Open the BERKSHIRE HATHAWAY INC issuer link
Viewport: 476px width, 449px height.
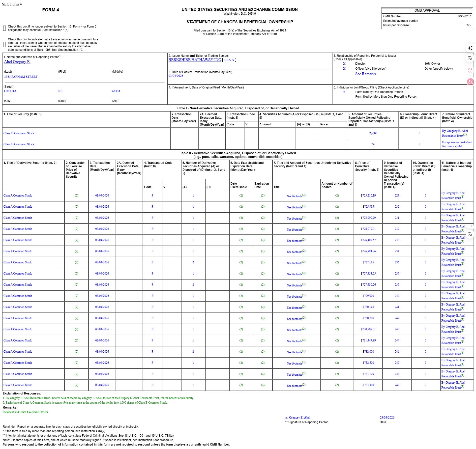pyautogui.click(x=195, y=60)
